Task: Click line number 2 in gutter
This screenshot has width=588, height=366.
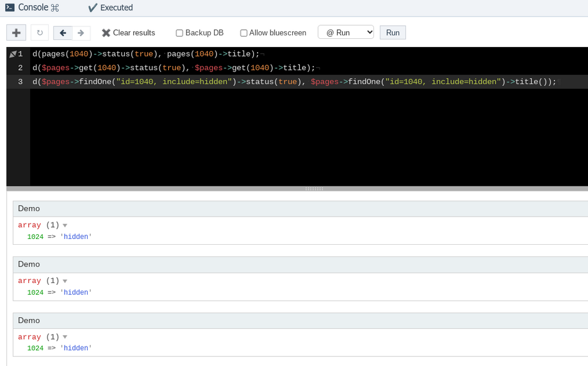Action: 20,68
